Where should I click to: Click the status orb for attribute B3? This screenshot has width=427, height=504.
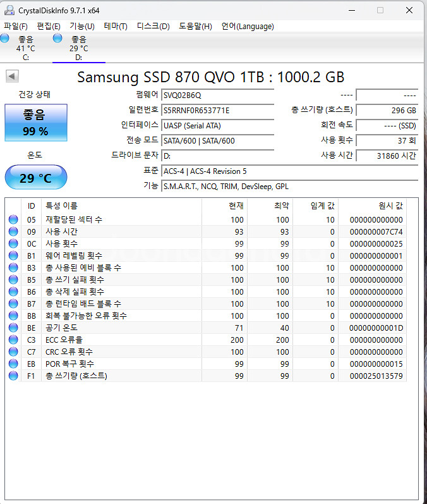[x=13, y=267]
